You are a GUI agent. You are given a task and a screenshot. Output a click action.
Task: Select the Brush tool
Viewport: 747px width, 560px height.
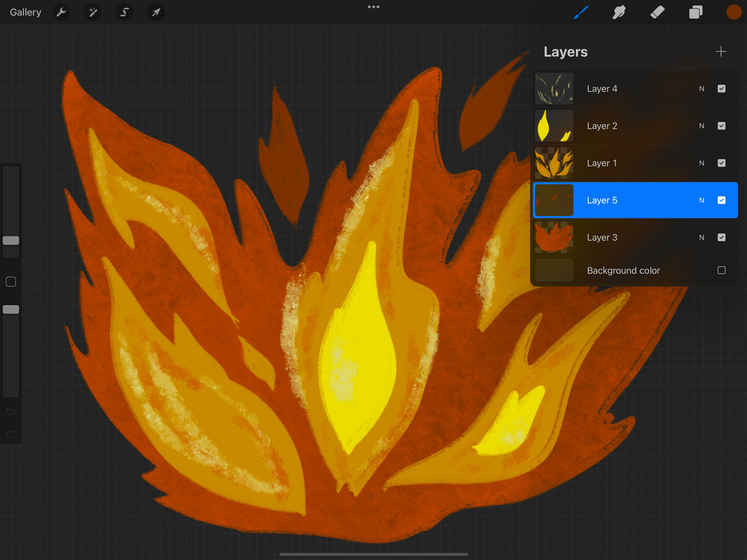pos(581,12)
